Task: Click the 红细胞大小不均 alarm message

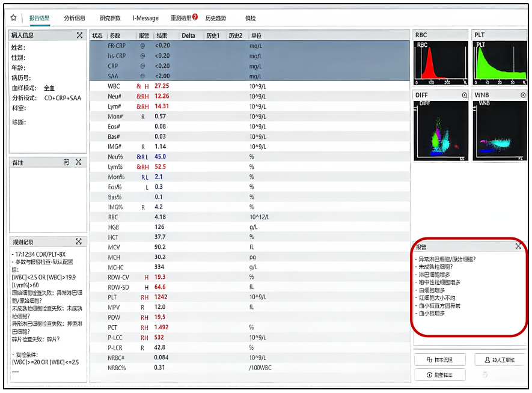Action: click(437, 297)
